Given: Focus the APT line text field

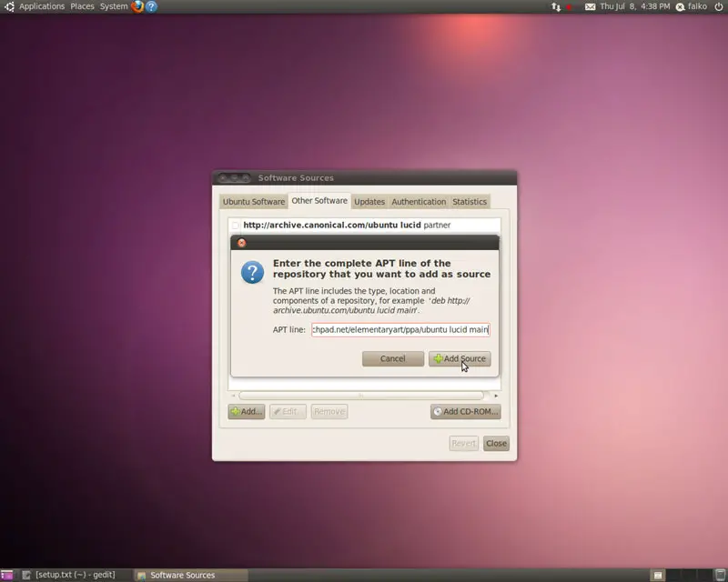Looking at the screenshot, I should (400, 330).
